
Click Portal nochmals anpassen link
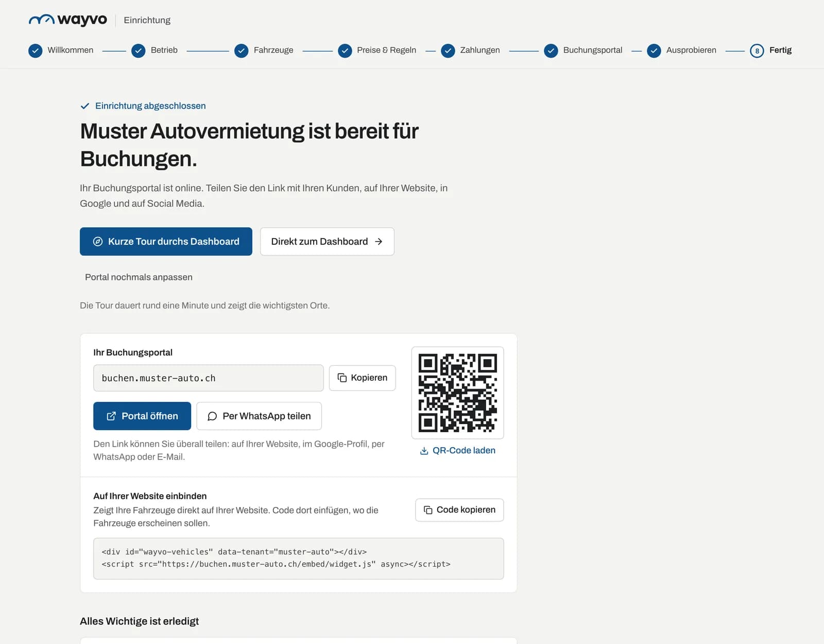click(x=139, y=277)
